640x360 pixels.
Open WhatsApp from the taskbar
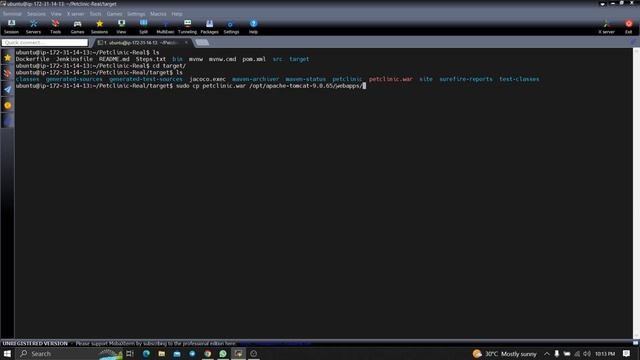223,353
